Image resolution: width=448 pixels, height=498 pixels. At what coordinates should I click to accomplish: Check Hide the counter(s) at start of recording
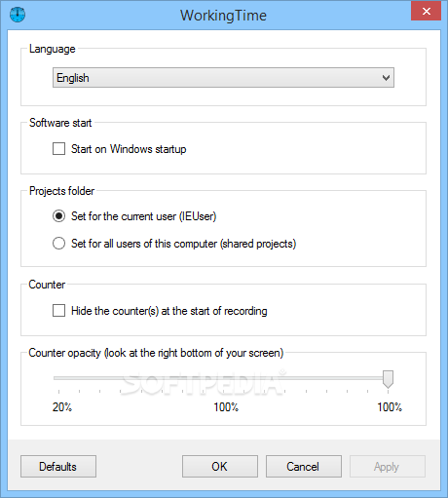click(58, 310)
